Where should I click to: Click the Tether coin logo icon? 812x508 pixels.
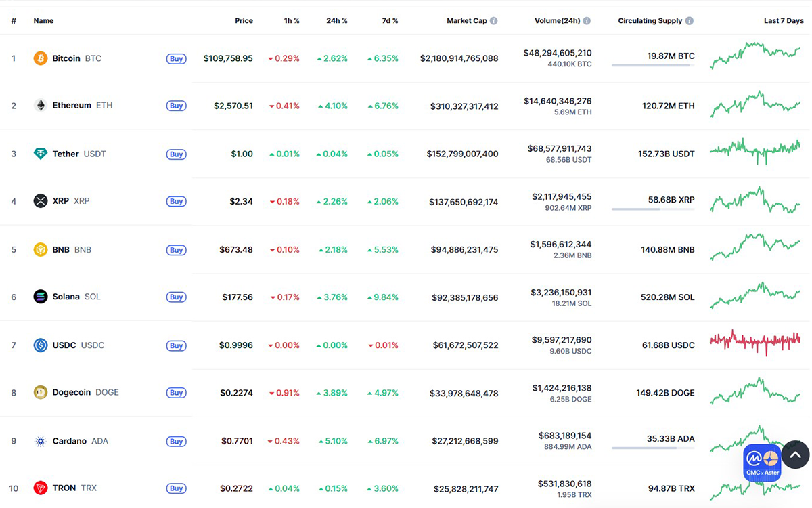41,154
